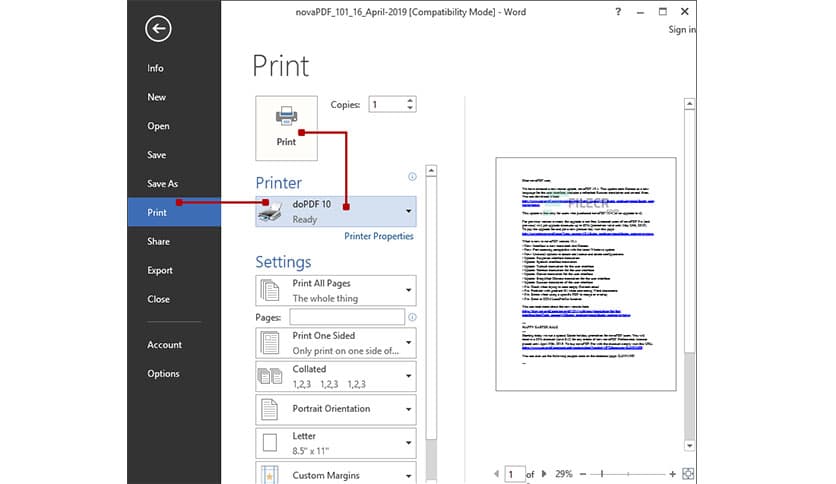
Task: Click the Zoom to Page icon
Action: pyautogui.click(x=688, y=473)
